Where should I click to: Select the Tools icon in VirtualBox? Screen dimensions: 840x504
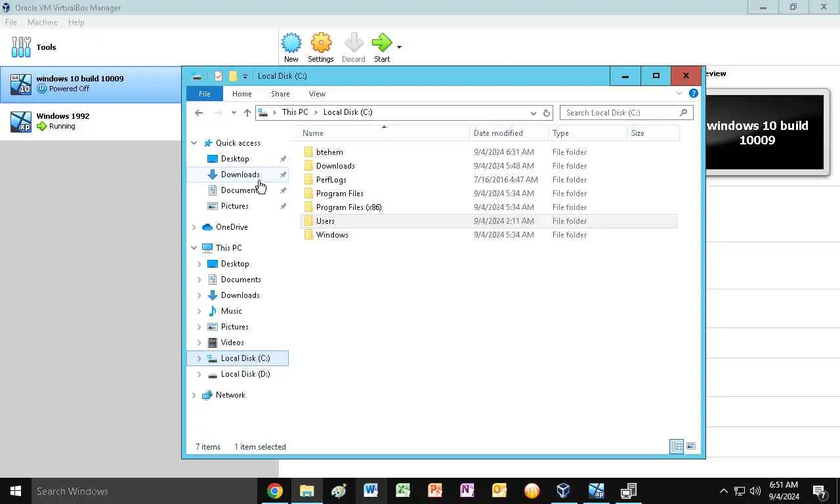point(21,47)
